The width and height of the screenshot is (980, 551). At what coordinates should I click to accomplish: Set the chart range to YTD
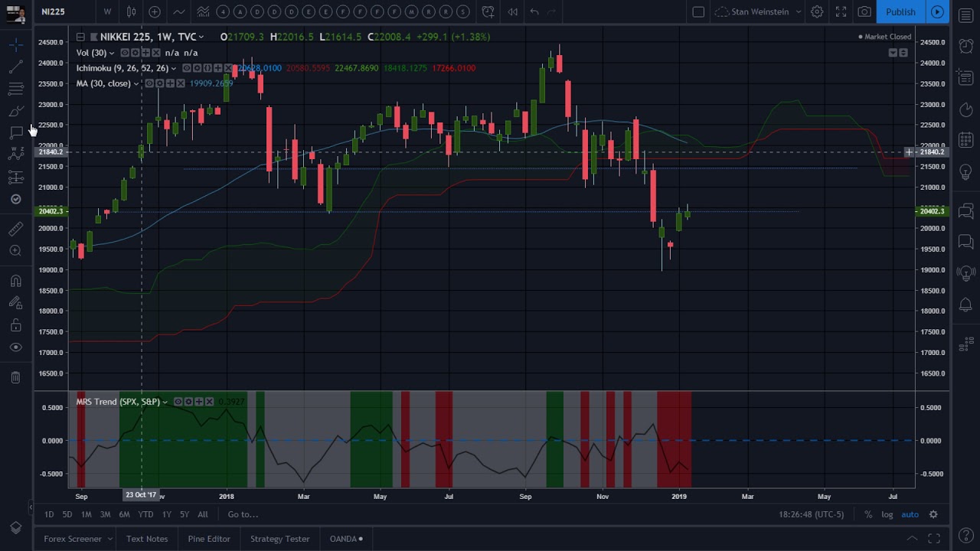[x=145, y=514]
